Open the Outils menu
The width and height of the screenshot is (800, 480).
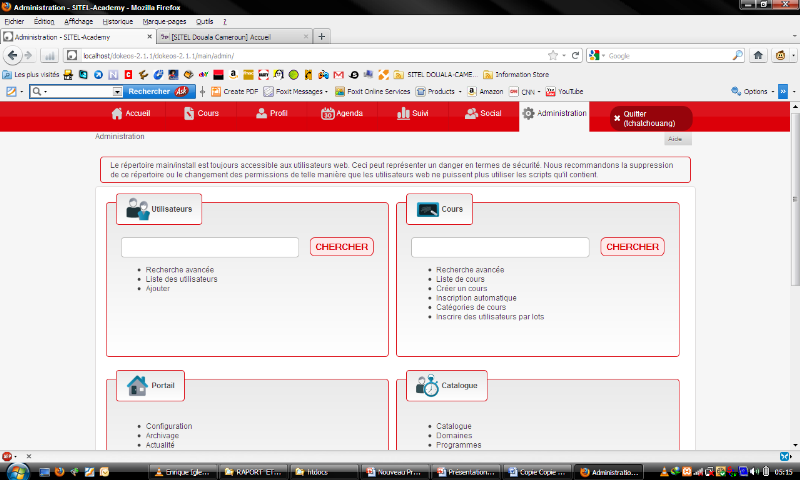tap(205, 21)
